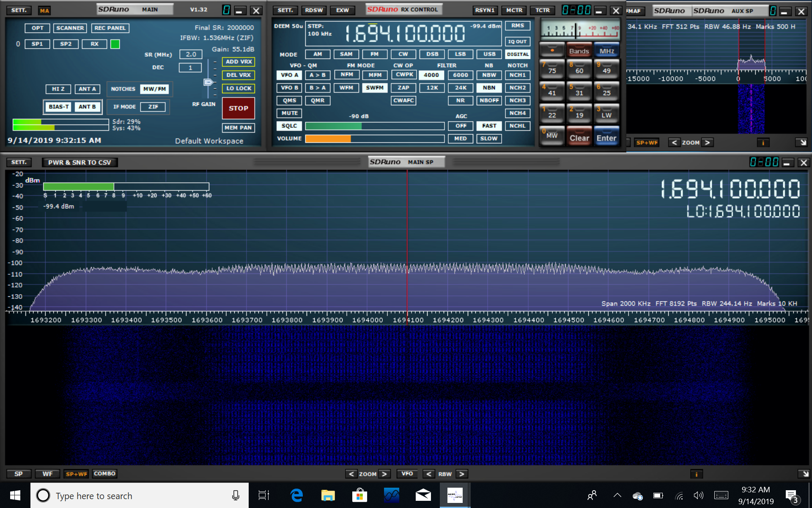The height and width of the screenshot is (508, 812).
Task: Click Main SP zoom-in arrow
Action: point(384,474)
